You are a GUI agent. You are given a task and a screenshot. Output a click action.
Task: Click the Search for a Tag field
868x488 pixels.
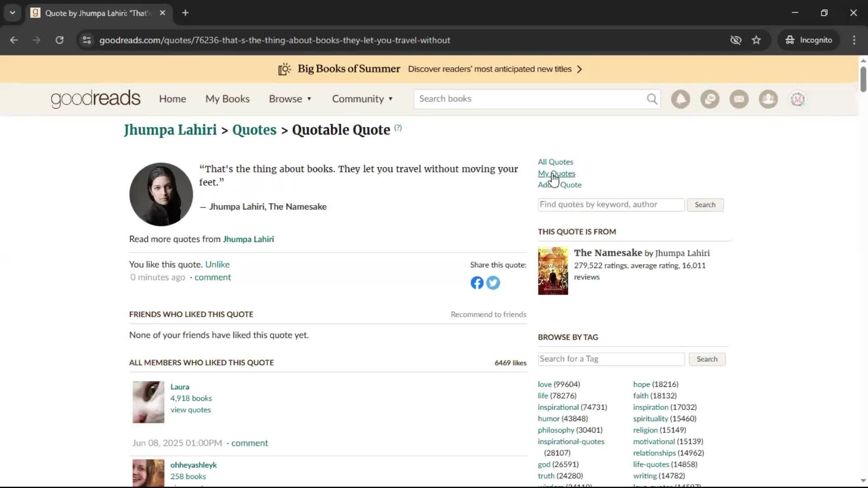[x=611, y=359]
